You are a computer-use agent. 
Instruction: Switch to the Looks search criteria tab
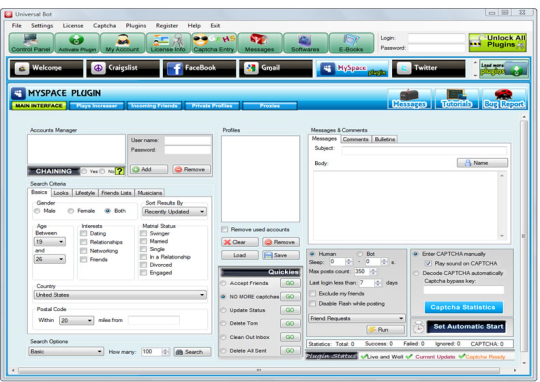click(x=61, y=193)
